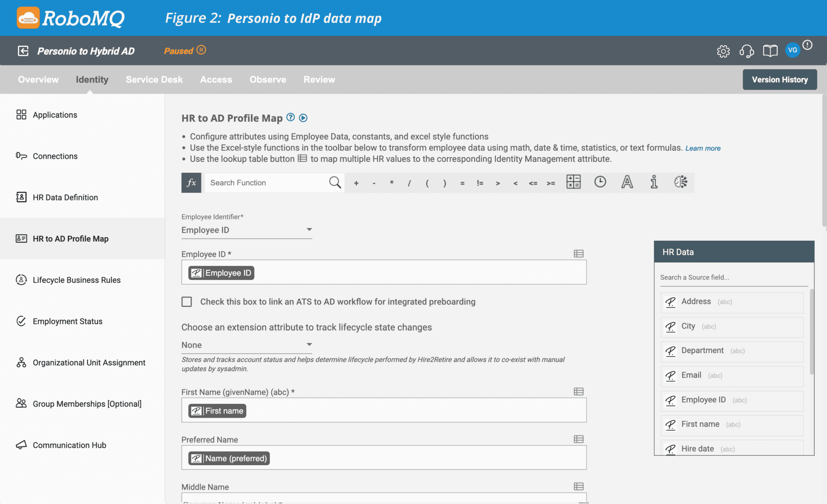Open the Learn more link
827x504 pixels.
703,148
